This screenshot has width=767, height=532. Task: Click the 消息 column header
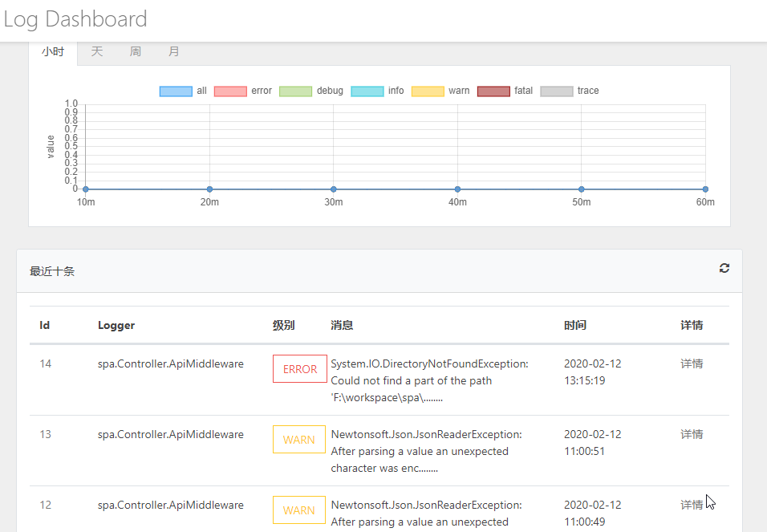pyautogui.click(x=342, y=326)
